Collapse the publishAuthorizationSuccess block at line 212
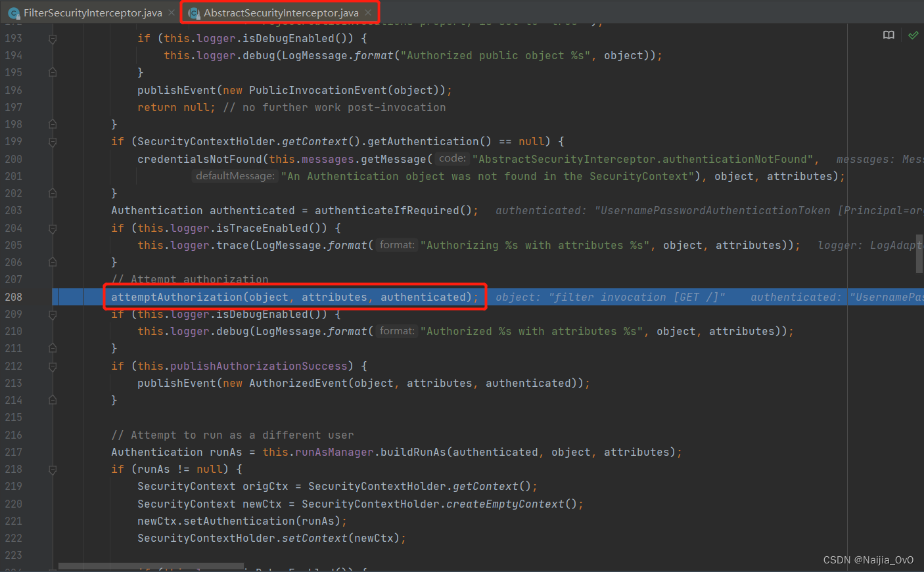The width and height of the screenshot is (924, 572). pos(53,366)
